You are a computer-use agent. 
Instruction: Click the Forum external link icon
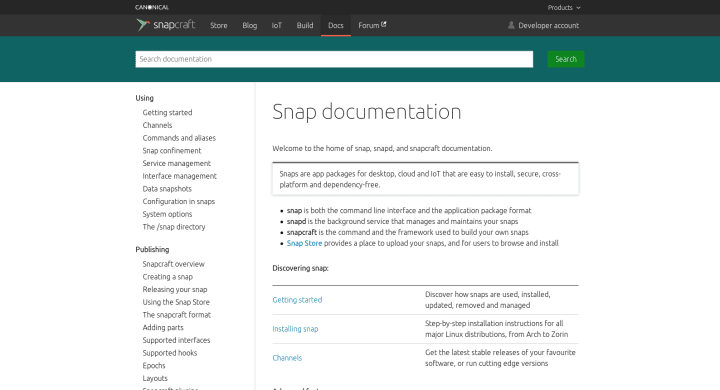tap(384, 24)
